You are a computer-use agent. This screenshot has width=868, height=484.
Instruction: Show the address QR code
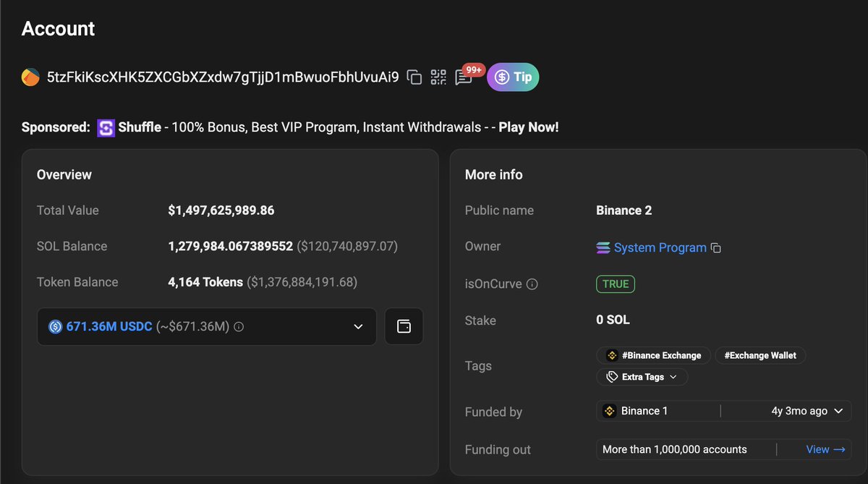point(438,77)
